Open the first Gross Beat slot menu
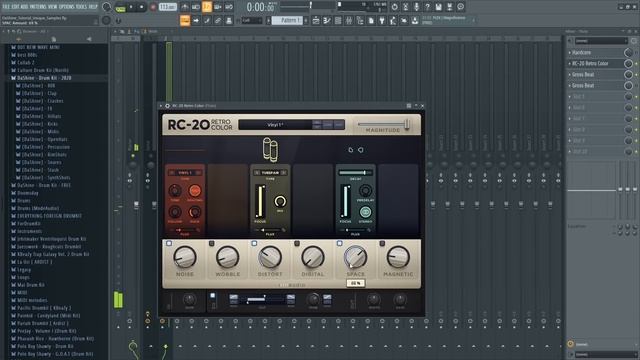This screenshot has width=640, height=360. pyautogui.click(x=570, y=75)
